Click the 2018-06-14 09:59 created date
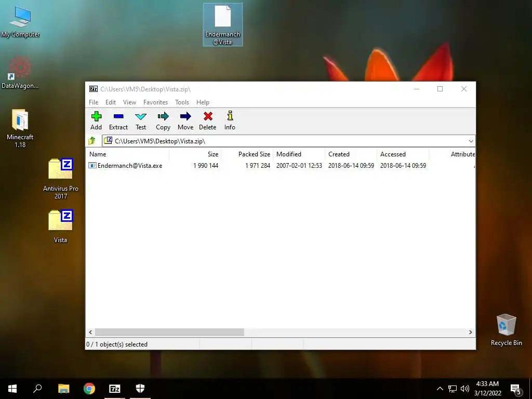The width and height of the screenshot is (532, 399). (351, 166)
